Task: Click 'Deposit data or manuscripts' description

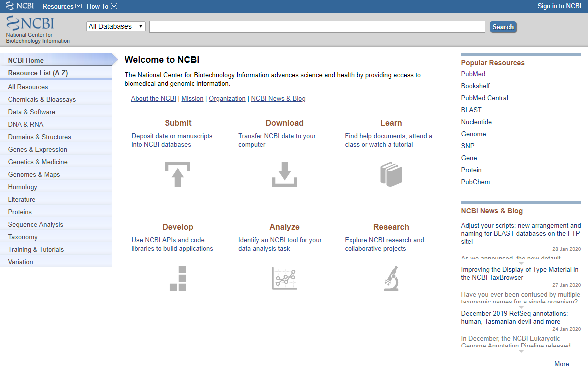Action: [x=172, y=140]
